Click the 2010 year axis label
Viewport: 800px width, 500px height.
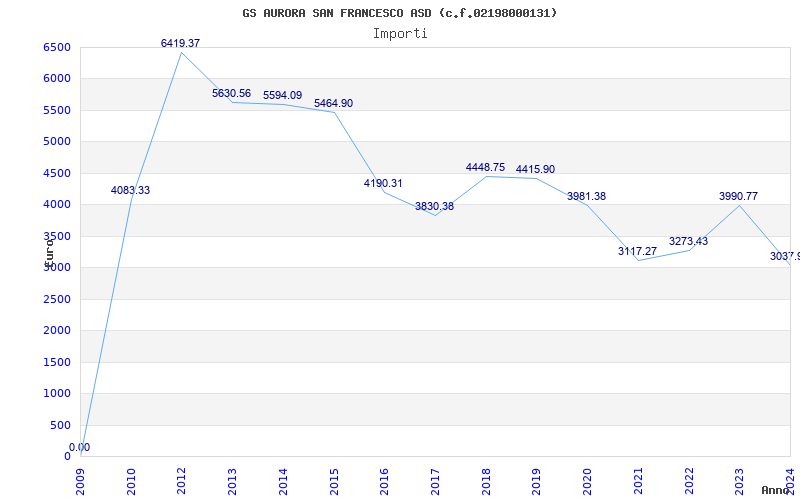pyautogui.click(x=132, y=482)
